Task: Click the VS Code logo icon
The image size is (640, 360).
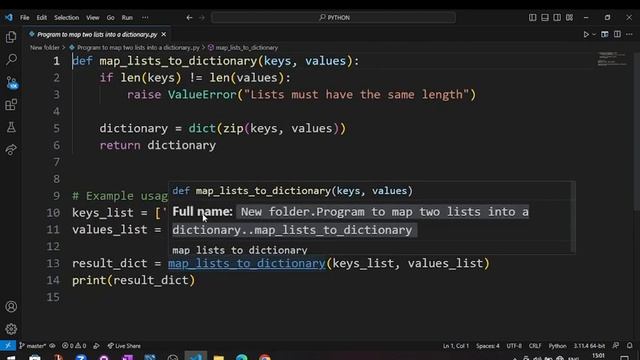Action: click(x=9, y=18)
